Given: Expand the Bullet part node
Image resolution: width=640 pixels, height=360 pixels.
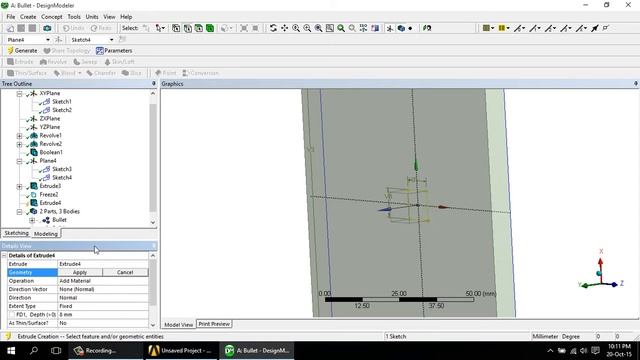Looking at the screenshot, I should [x=32, y=220].
